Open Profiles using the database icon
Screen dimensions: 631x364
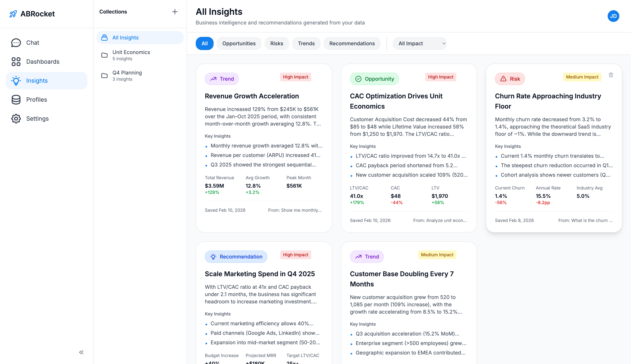(16, 99)
